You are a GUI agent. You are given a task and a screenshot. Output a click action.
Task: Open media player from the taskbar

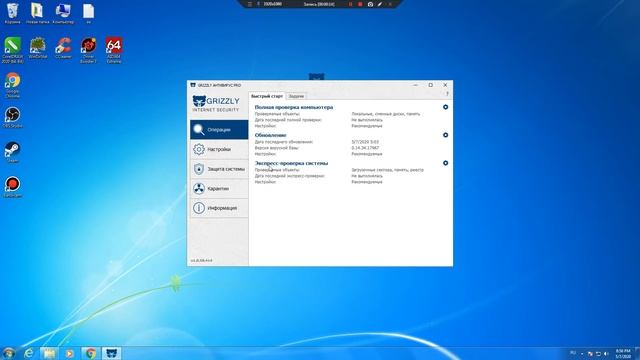point(69,353)
